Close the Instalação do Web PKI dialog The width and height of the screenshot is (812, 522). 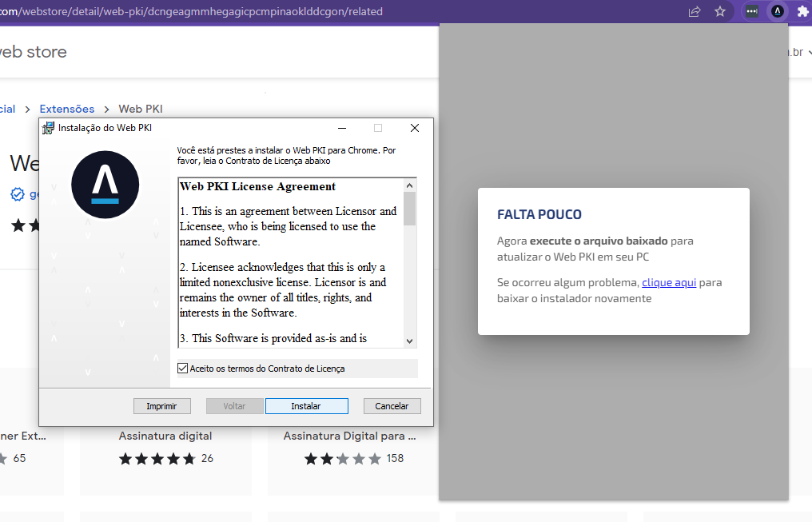(415, 128)
